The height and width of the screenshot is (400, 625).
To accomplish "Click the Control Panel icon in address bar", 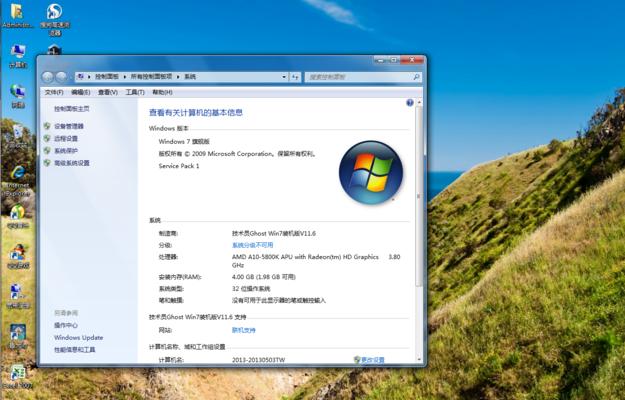I will point(81,76).
